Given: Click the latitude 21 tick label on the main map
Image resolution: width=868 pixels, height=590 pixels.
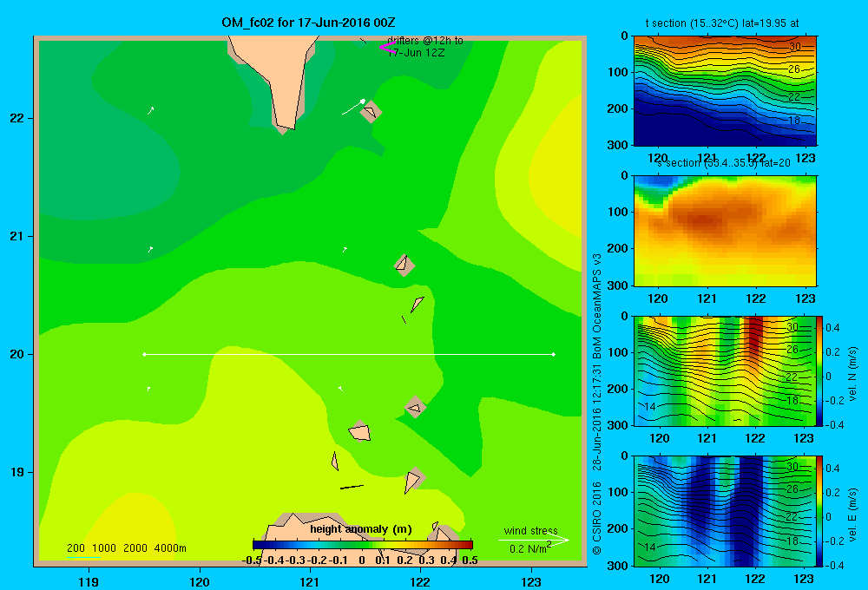Looking at the screenshot, I should pos(17,236).
